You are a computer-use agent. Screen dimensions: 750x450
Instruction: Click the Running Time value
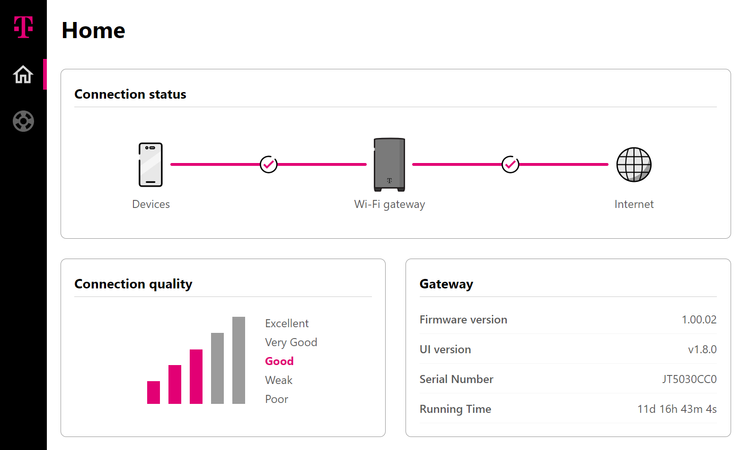point(677,410)
